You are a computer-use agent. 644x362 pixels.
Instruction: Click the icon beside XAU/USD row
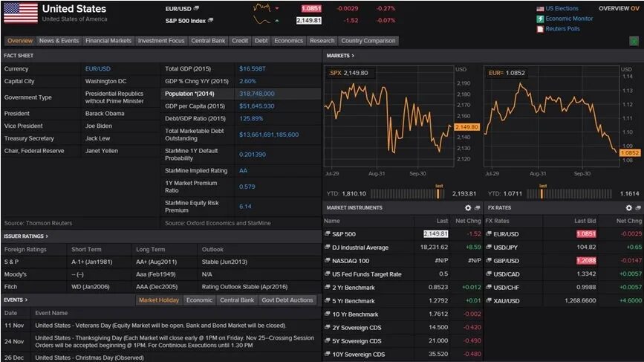coord(489,301)
